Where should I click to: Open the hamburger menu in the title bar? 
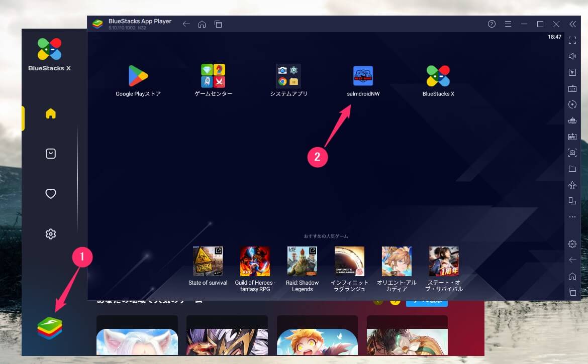point(508,24)
